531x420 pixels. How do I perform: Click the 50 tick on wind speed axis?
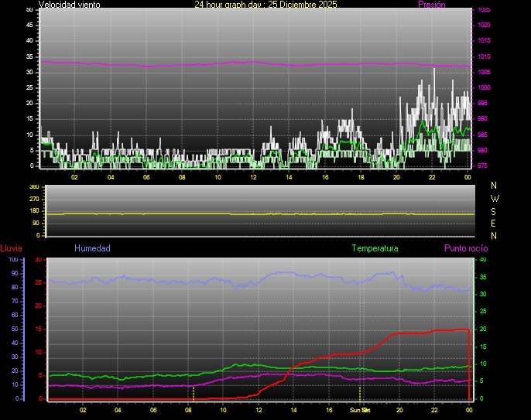29,9
